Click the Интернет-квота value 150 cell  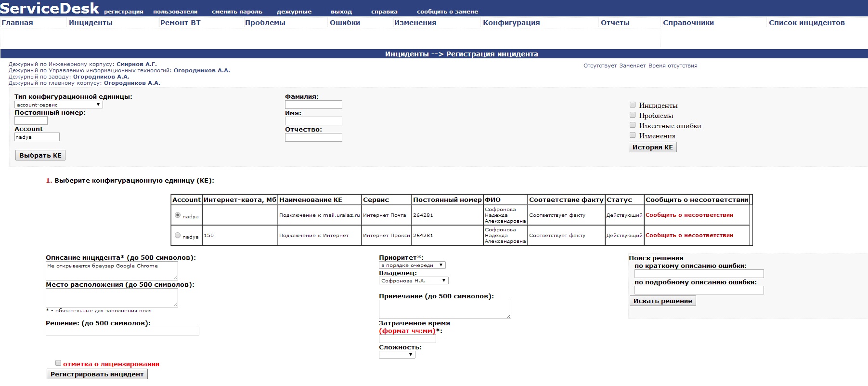[x=240, y=235]
